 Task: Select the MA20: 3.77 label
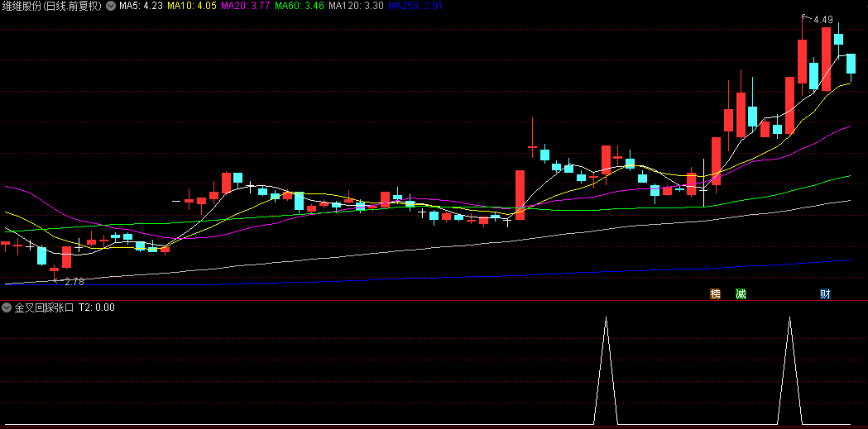tap(245, 6)
